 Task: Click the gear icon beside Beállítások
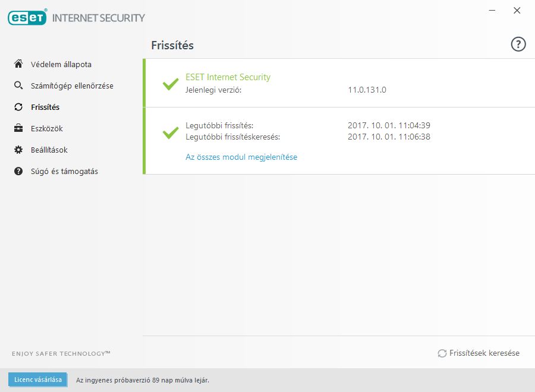pyautogui.click(x=18, y=150)
